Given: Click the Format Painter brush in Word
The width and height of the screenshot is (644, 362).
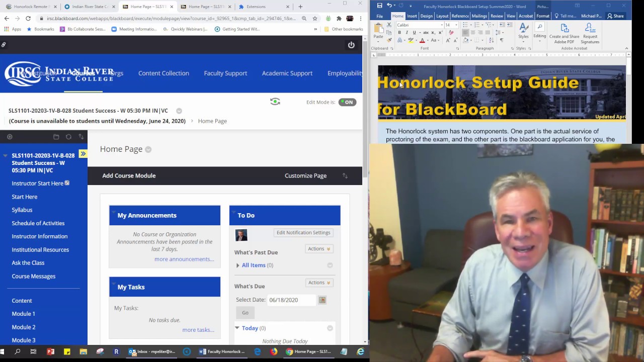Looking at the screenshot, I should click(x=389, y=40).
